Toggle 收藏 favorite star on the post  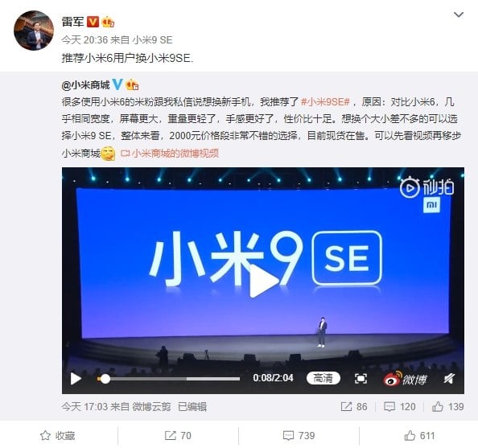point(57,435)
